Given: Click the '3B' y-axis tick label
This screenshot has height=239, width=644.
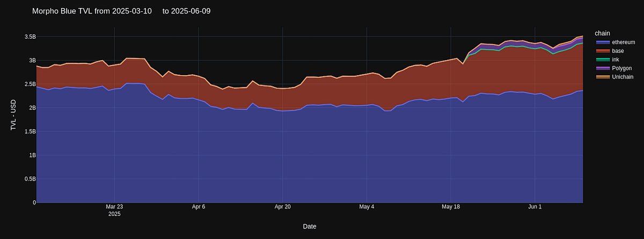Looking at the screenshot, I should click(32, 60).
